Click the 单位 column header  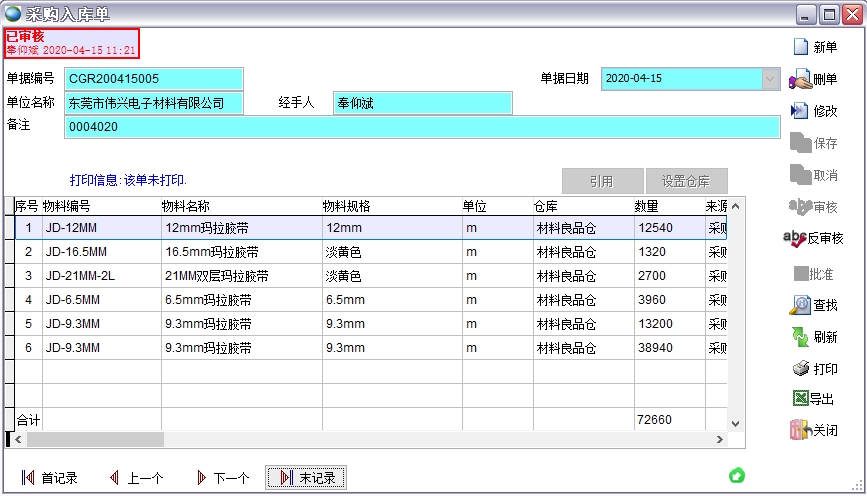(498, 206)
